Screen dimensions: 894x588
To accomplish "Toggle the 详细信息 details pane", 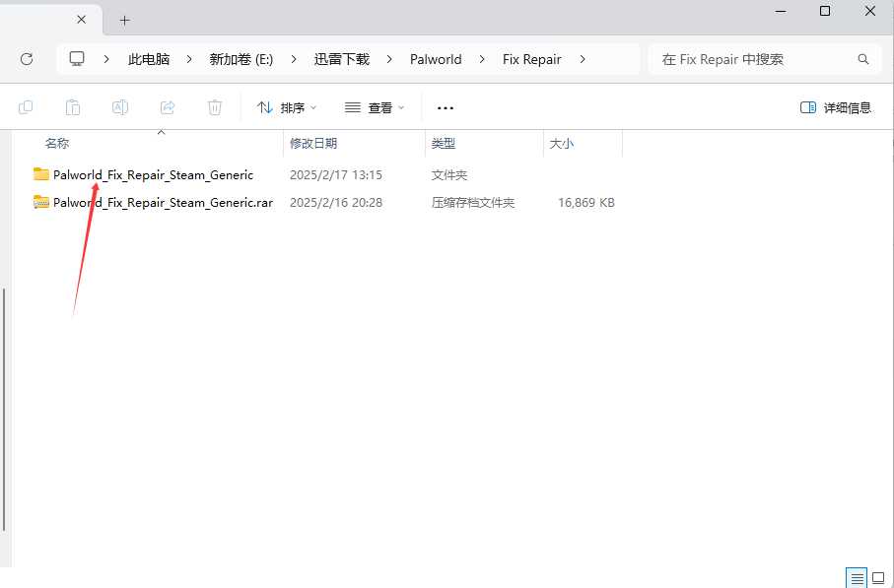I will coord(836,107).
